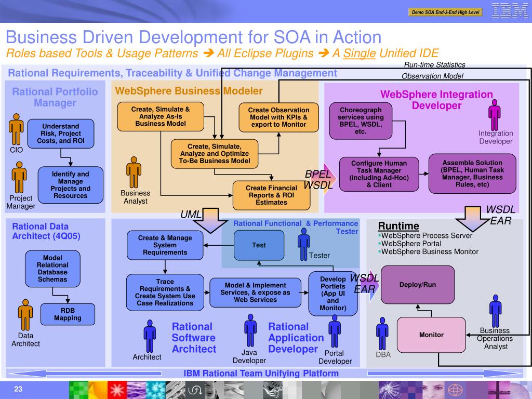Viewport: 532px width, 399px height.
Task: Click Assemble Solution box
Action: pyautogui.click(x=472, y=174)
